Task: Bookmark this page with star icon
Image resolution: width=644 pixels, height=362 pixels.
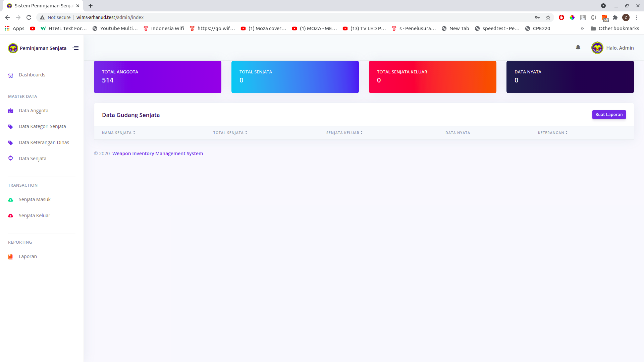Action: point(548,17)
